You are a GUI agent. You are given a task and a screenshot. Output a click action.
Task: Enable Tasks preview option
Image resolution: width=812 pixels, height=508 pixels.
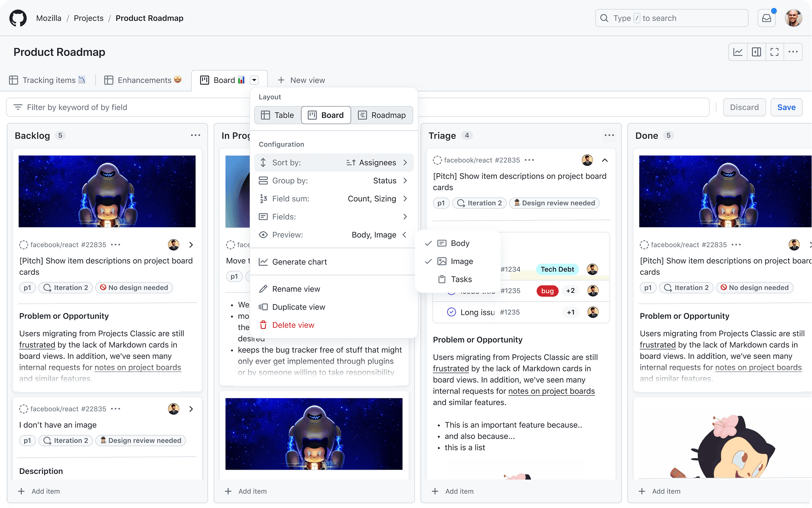(x=458, y=279)
